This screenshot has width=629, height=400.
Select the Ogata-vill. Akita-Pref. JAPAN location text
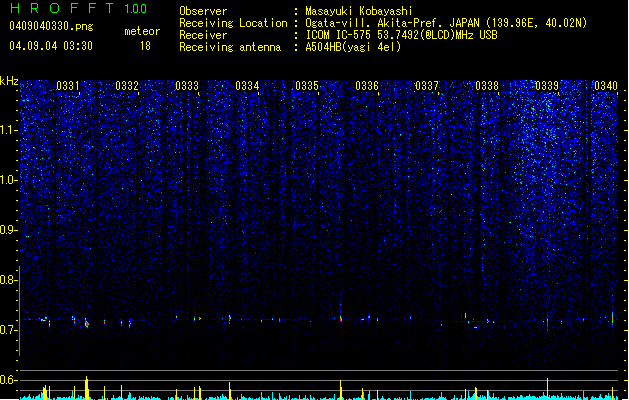pos(446,23)
